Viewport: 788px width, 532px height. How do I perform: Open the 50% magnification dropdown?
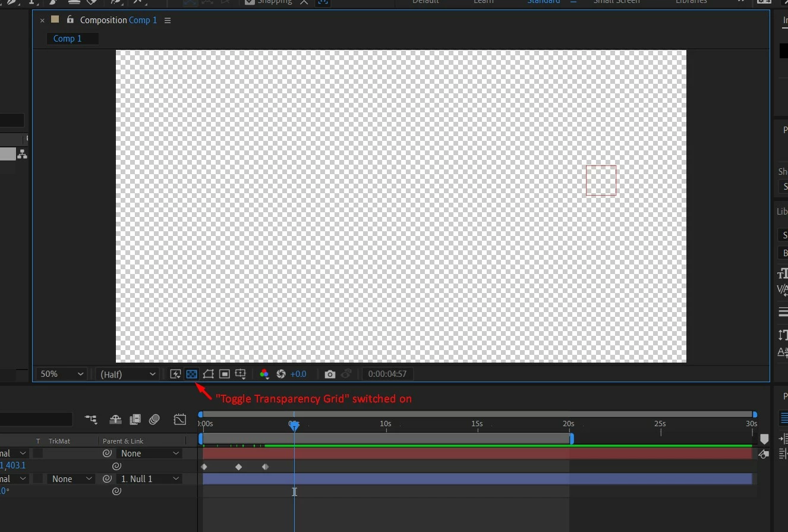point(61,374)
